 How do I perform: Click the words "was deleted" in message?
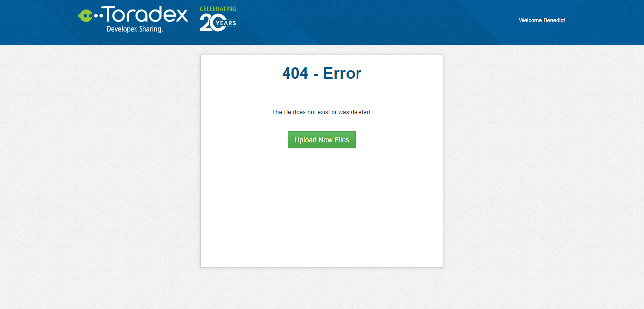click(x=355, y=112)
